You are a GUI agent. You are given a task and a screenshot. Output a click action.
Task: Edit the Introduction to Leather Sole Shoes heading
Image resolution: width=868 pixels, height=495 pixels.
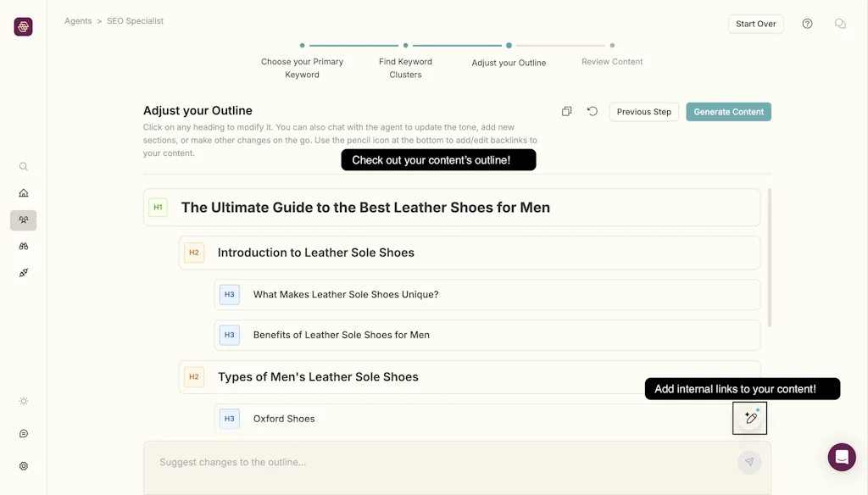[315, 253]
